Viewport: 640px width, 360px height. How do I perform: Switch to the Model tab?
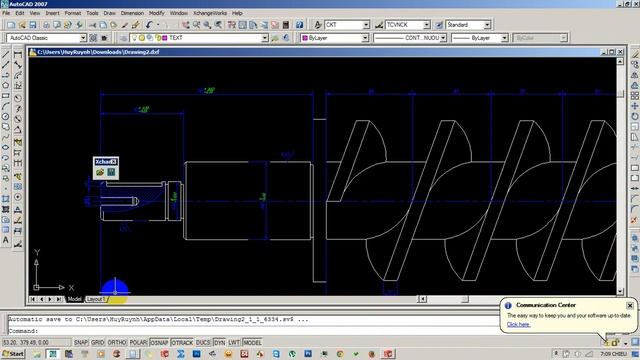click(x=74, y=299)
